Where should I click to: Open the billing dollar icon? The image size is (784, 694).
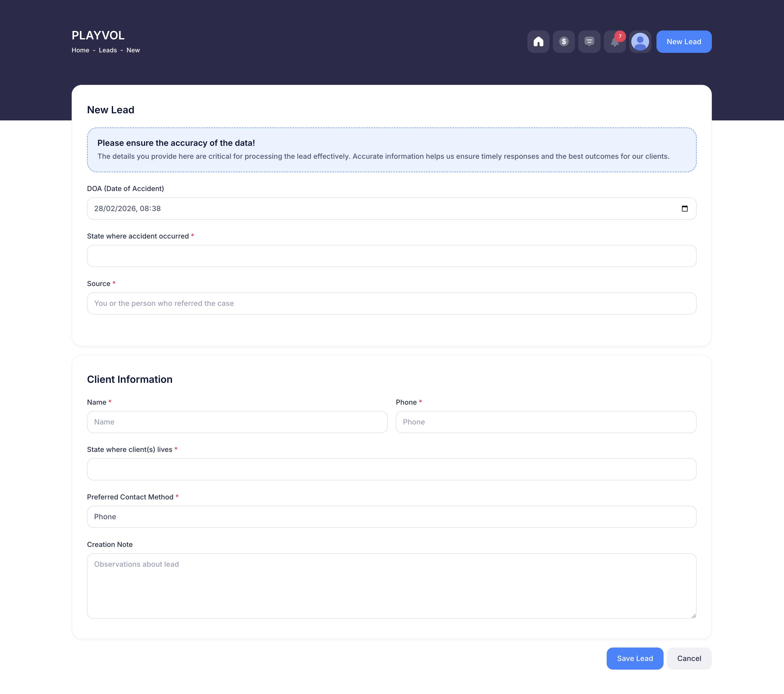(564, 41)
